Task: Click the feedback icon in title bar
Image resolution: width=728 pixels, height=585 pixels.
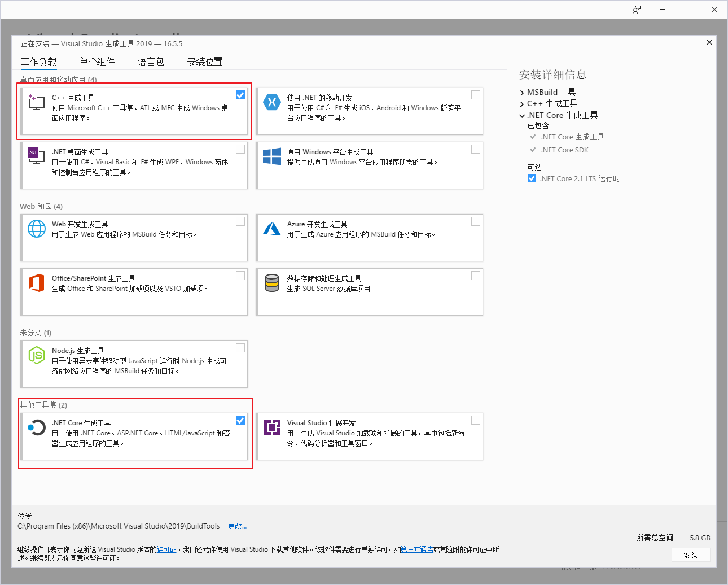Action: [637, 9]
